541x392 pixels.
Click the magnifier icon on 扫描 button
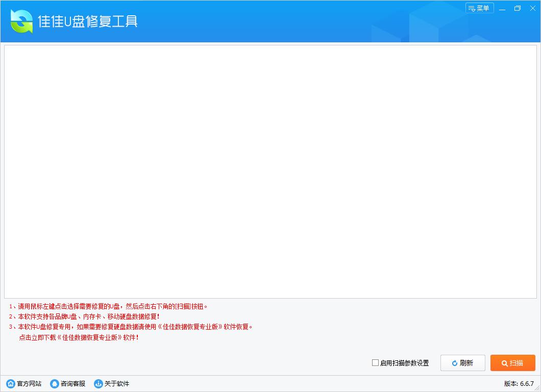point(504,363)
